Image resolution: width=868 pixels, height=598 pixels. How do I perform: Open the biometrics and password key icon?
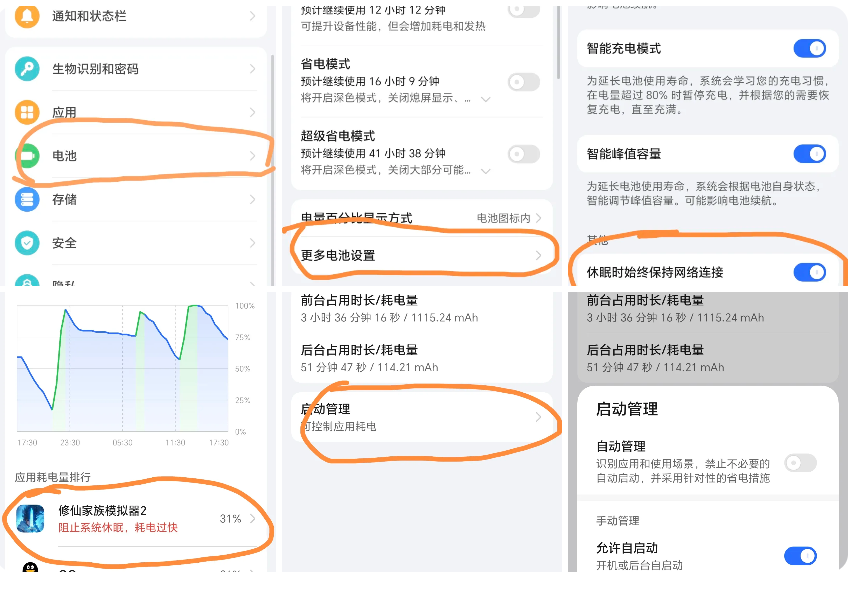tap(28, 69)
